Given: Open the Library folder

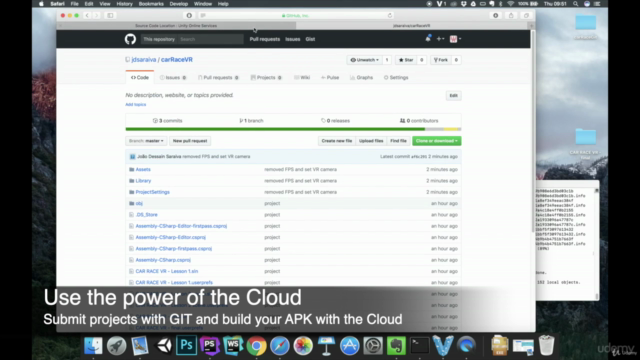Looking at the screenshot, I should (143, 181).
